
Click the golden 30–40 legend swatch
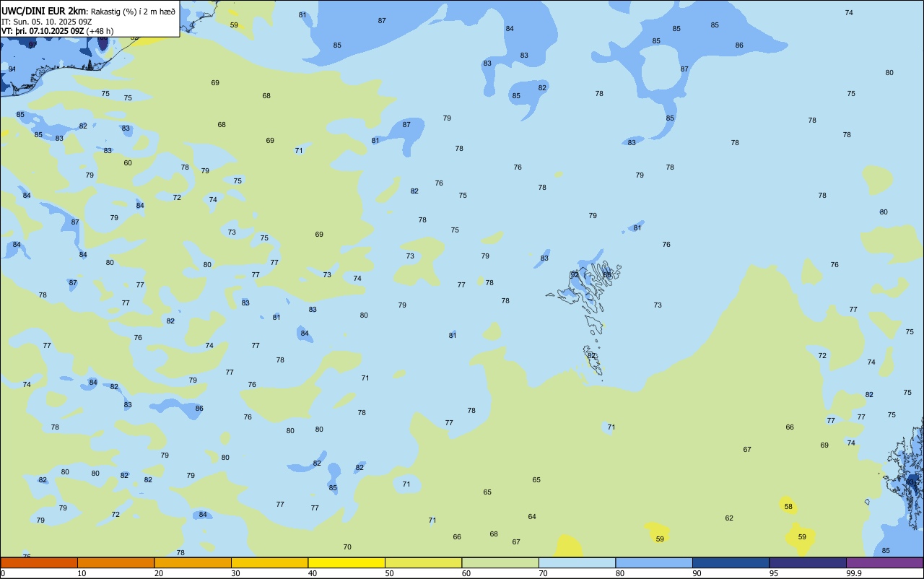pos(269,562)
